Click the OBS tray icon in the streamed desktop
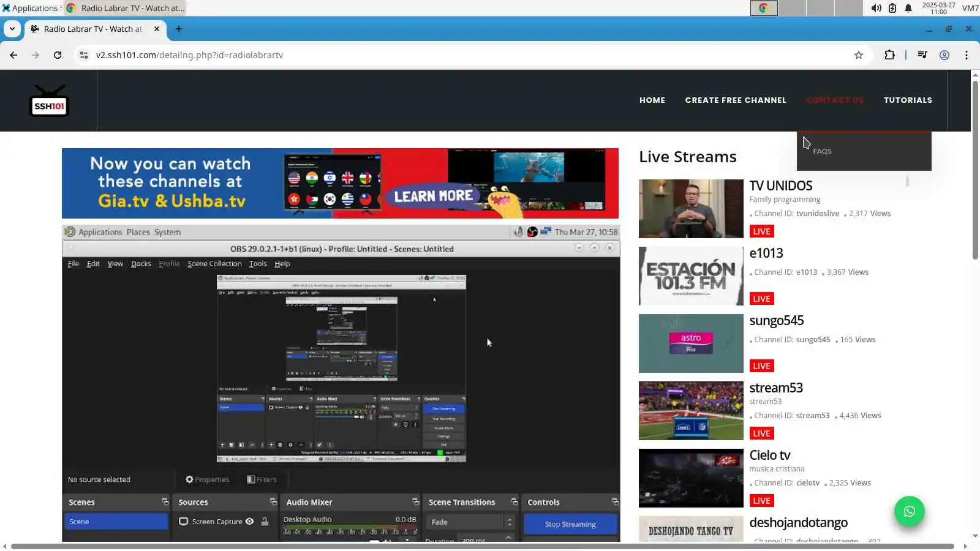The width and height of the screenshot is (980, 551). (532, 232)
